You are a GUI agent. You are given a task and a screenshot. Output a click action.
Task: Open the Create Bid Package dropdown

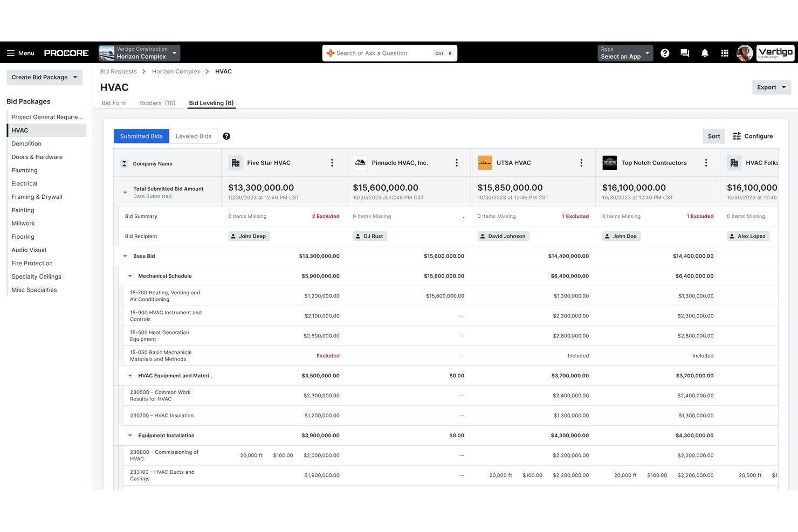click(x=45, y=77)
